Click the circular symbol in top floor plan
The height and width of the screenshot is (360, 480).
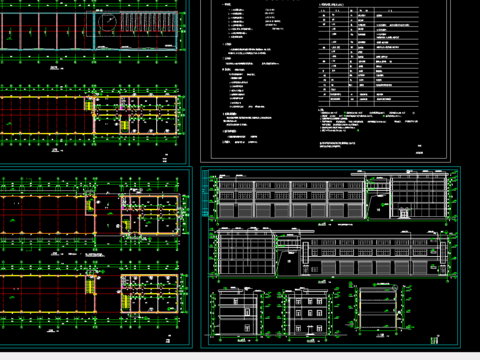[108, 23]
